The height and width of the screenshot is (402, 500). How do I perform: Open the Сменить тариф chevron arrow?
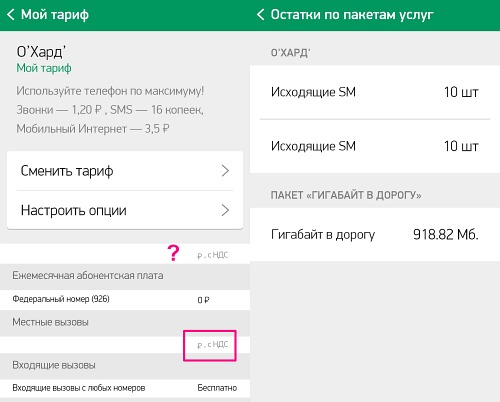(x=225, y=171)
